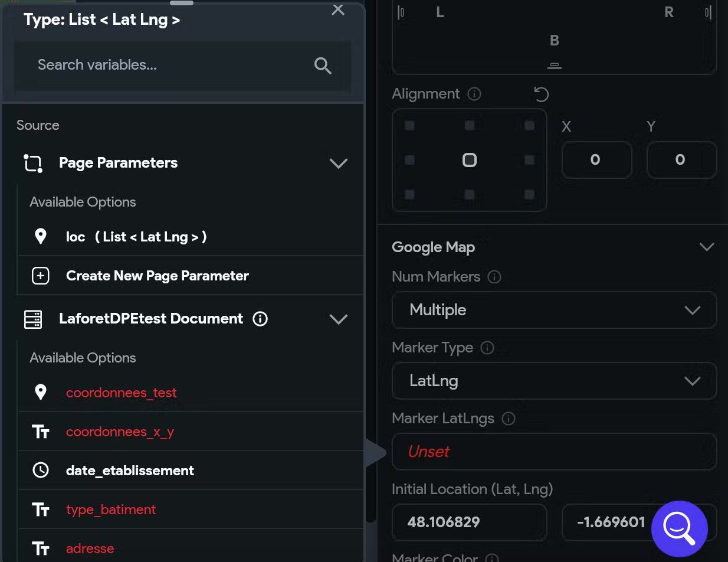Click the Alignment reset arrow icon
This screenshot has width=728, height=562.
point(541,94)
